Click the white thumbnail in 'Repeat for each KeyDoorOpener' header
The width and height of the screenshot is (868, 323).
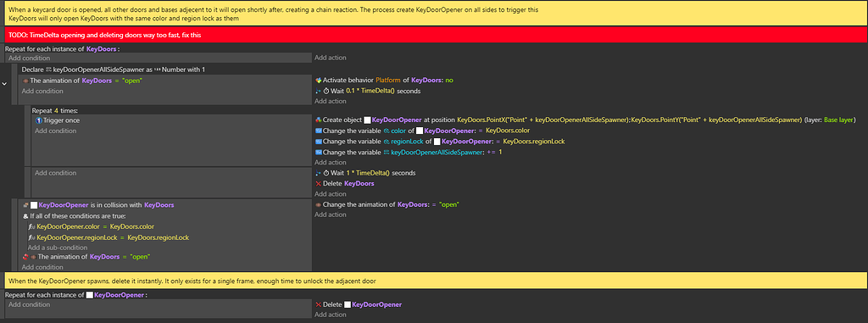click(x=90, y=295)
